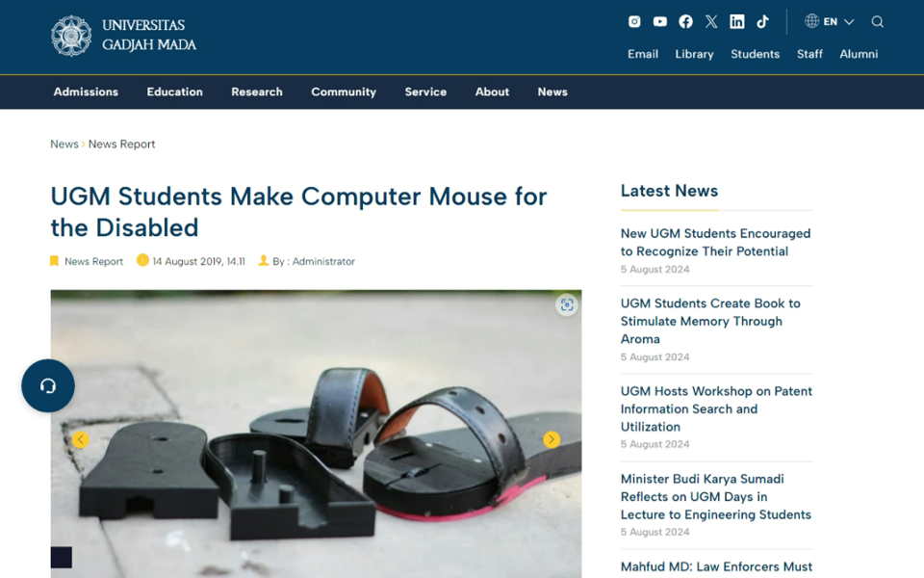Image resolution: width=924 pixels, height=578 pixels.
Task: Open the X (Twitter) icon
Action: (x=711, y=21)
